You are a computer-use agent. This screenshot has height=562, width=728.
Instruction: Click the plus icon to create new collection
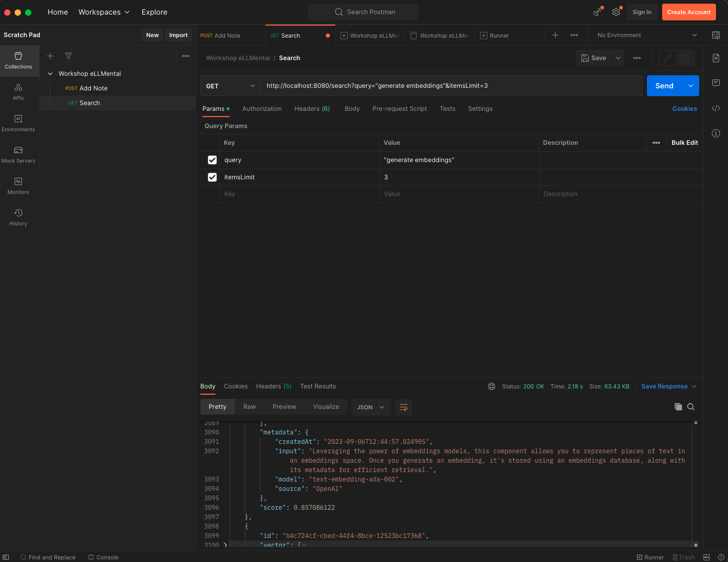pyautogui.click(x=50, y=56)
